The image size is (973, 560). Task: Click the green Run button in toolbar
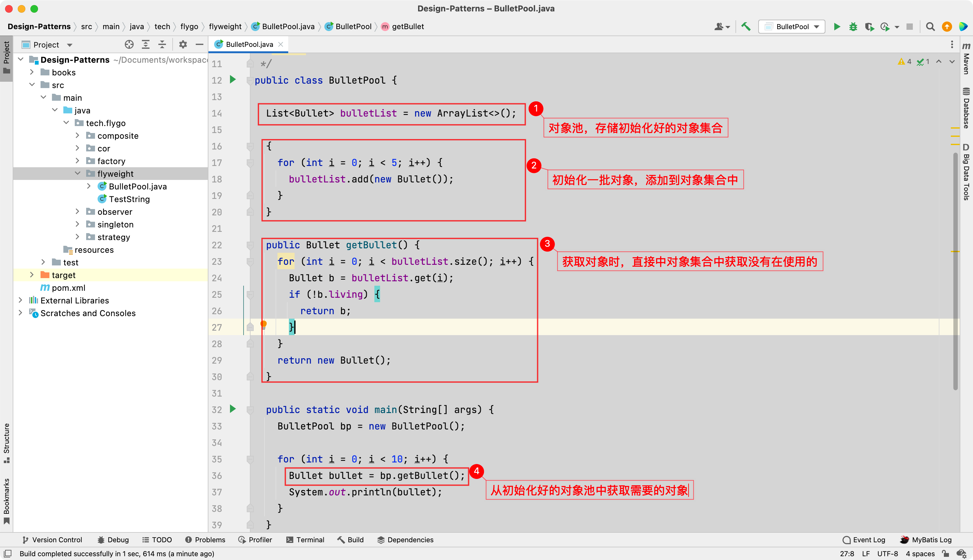[x=836, y=27]
